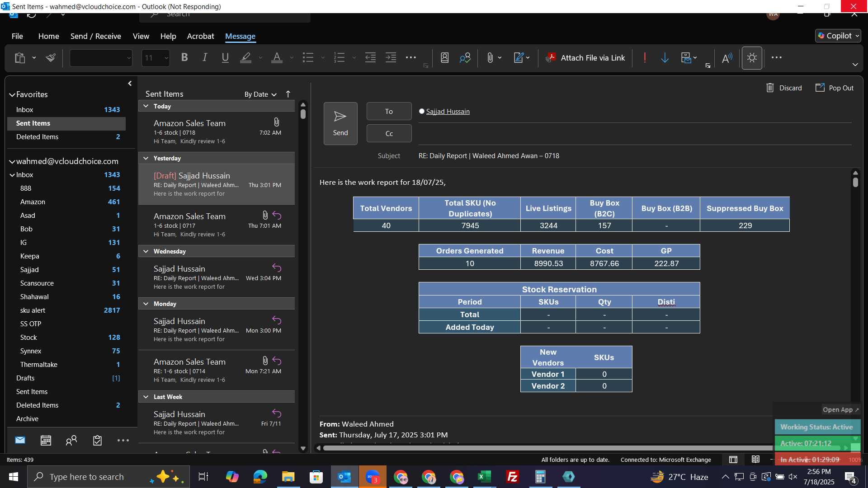Switch to People view icon
Screen dimensions: 868x488
pyautogui.click(x=71, y=440)
